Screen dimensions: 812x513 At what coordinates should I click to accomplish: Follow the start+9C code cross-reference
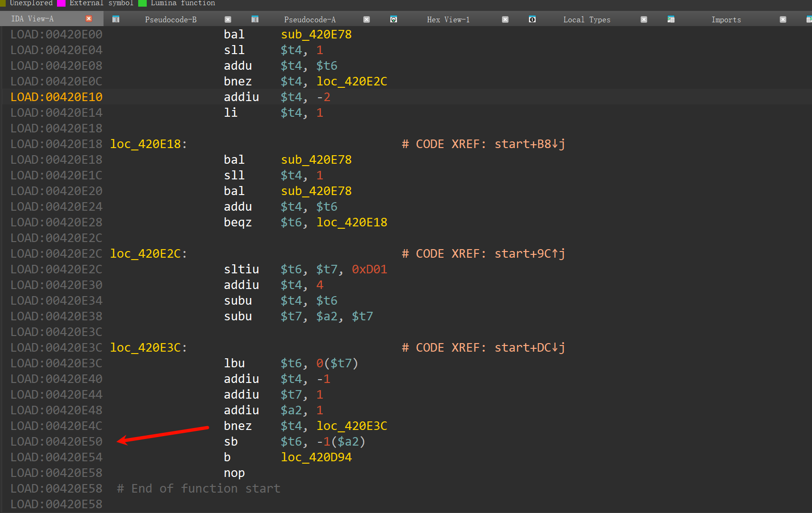point(530,254)
